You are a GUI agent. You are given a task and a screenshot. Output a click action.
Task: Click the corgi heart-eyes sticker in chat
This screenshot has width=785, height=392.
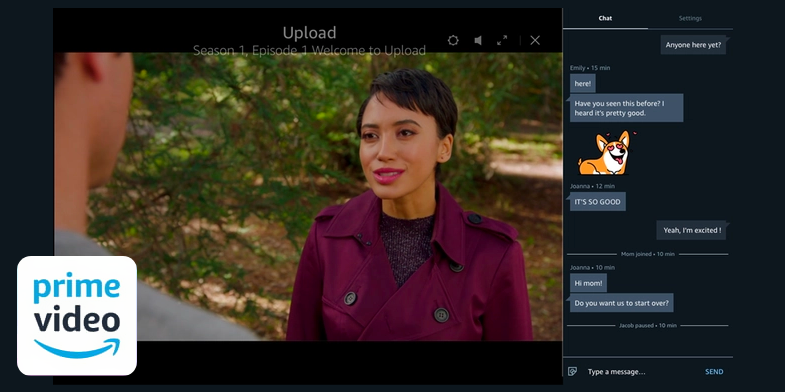point(606,153)
